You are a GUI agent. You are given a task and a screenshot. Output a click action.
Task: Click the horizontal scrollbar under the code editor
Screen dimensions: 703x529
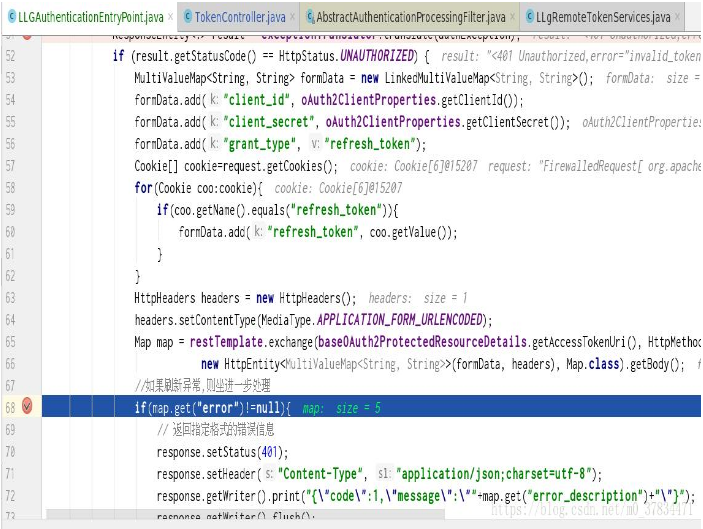click(246, 514)
